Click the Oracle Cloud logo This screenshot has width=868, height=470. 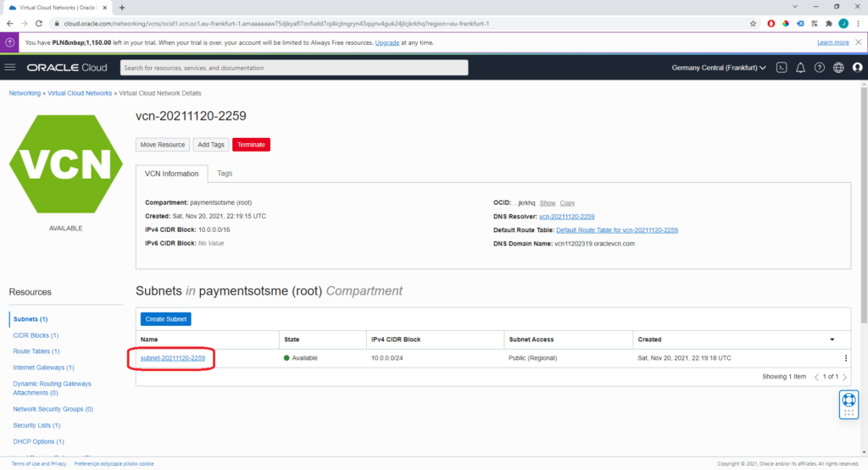point(67,68)
